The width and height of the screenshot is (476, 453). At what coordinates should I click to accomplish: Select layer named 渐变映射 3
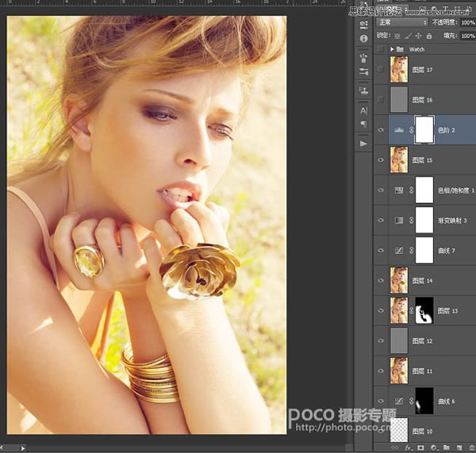pos(452,221)
